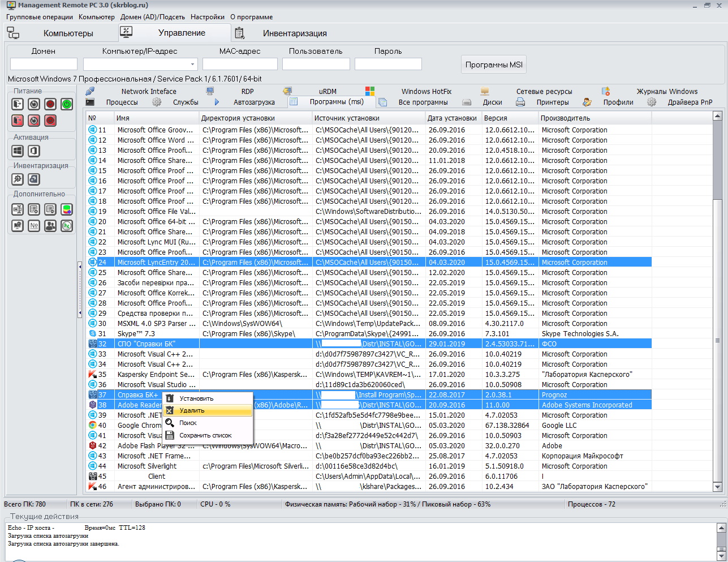
Task: Expand the Компьютер/IP-адрес combo box
Action: pyautogui.click(x=192, y=64)
